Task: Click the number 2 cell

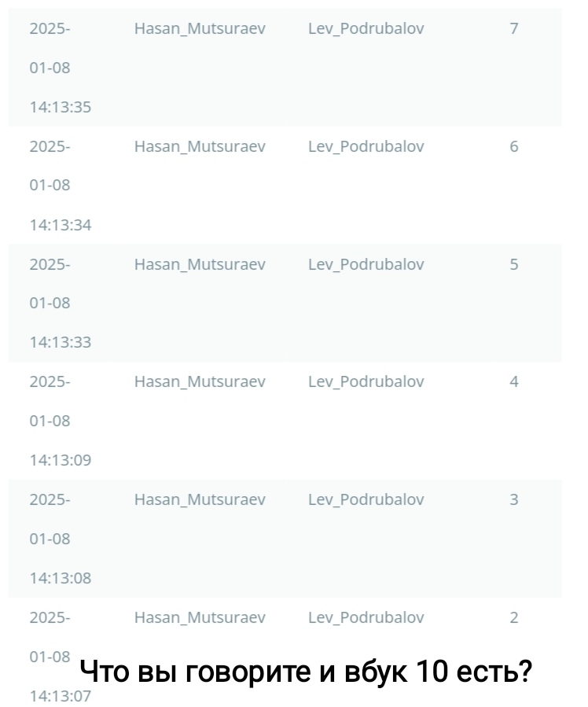Action: coord(513,617)
